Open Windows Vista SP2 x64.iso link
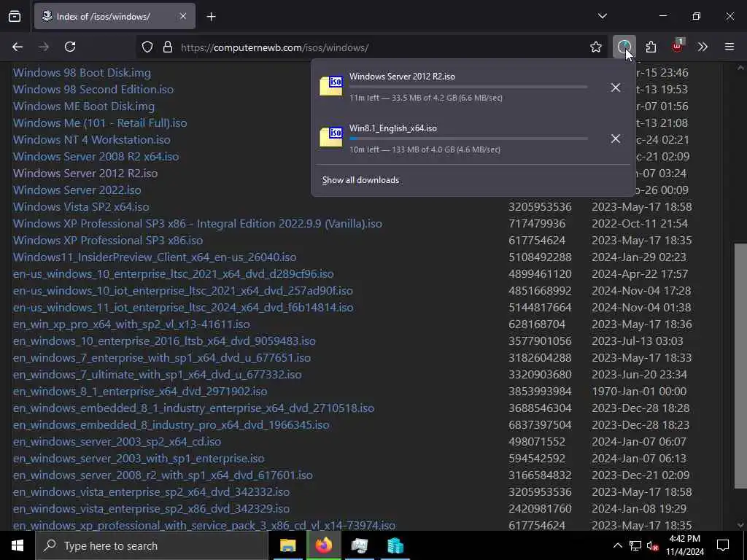This screenshot has height=560, width=747. [x=81, y=206]
